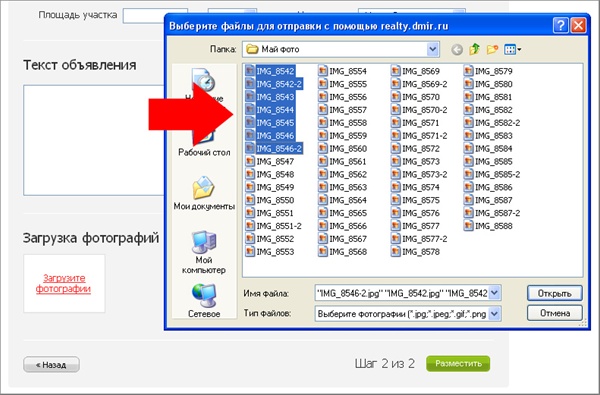Select file IMG_8547 in the list
Image resolution: width=600 pixels, height=395 pixels.
[x=270, y=162]
